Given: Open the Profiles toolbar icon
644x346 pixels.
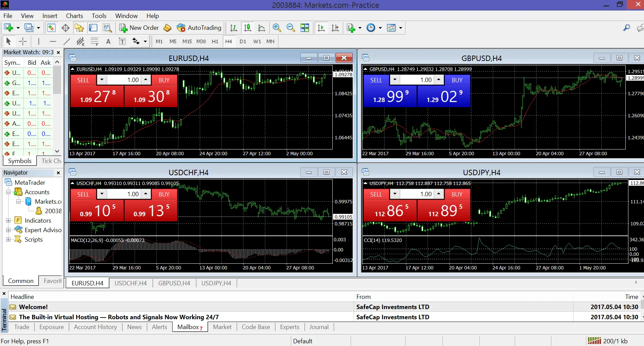Looking at the screenshot, I should (x=29, y=28).
